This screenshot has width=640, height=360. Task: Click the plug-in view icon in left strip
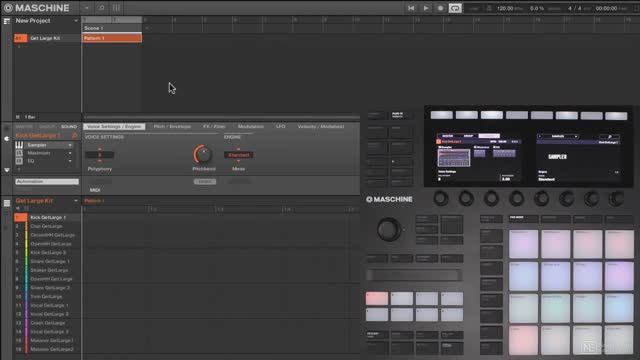pos(7,139)
